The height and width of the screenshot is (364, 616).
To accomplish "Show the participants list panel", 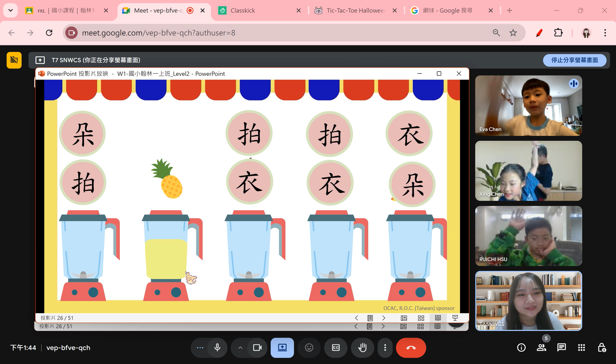I will (x=541, y=348).
